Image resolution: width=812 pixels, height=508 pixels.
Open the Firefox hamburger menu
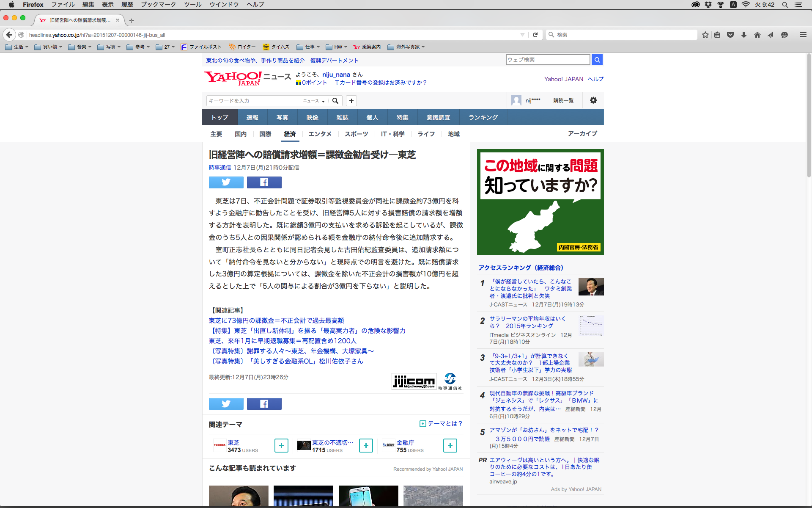[x=803, y=35]
